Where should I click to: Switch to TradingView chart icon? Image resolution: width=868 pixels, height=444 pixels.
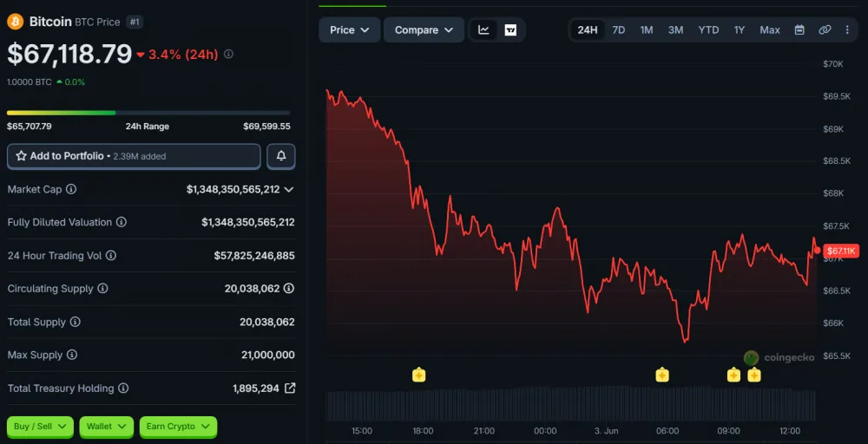click(x=510, y=29)
